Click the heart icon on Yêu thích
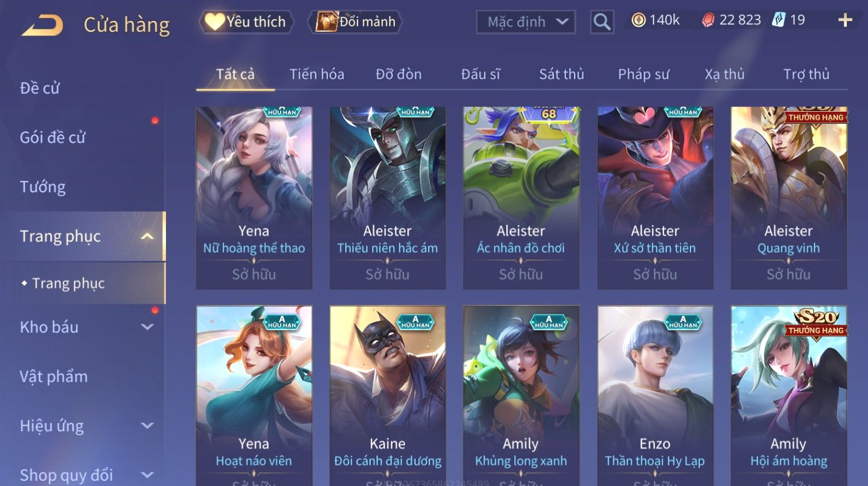868x486 pixels. point(214,22)
